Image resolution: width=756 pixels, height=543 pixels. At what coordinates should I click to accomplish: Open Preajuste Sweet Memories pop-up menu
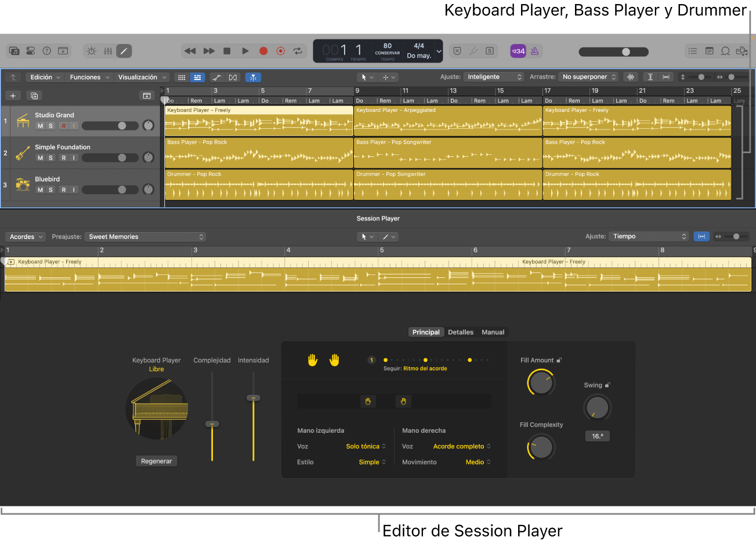click(145, 237)
